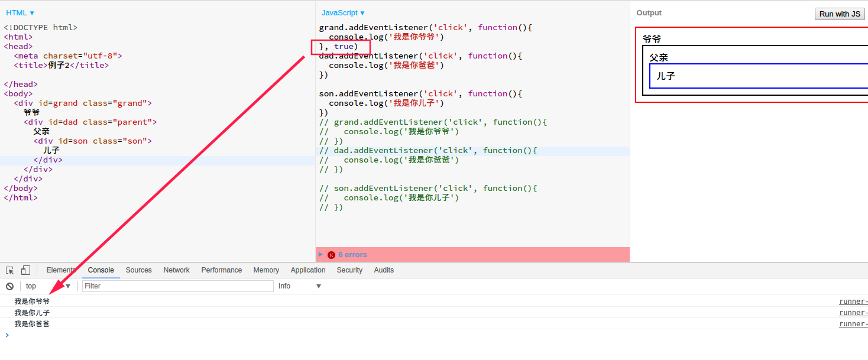Screen dimensions: 868x360
Task: Click the <!DOCTYPE html> line
Action: [41, 27]
